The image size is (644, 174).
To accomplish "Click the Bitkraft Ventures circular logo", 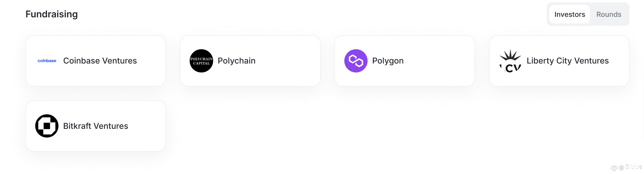I will pyautogui.click(x=47, y=126).
